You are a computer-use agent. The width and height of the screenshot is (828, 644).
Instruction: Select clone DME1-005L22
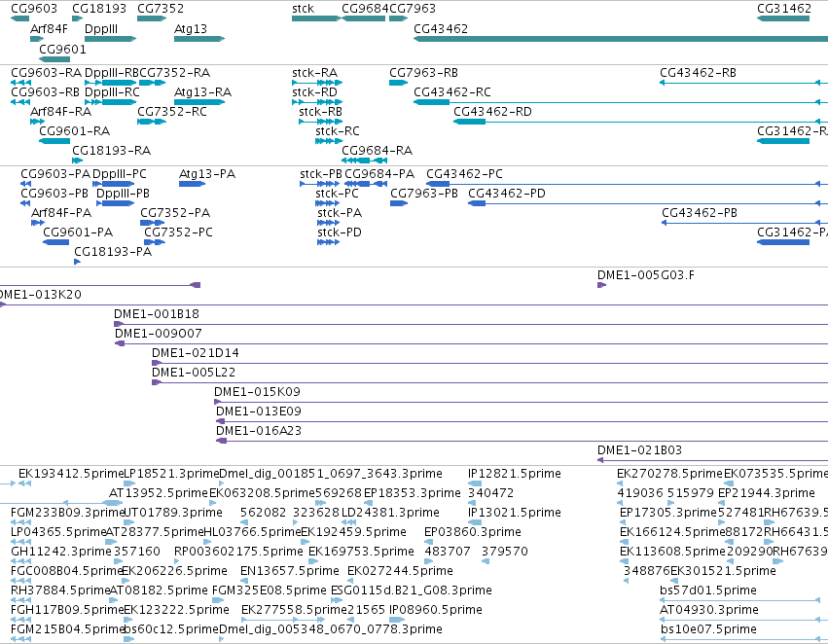coord(489,382)
